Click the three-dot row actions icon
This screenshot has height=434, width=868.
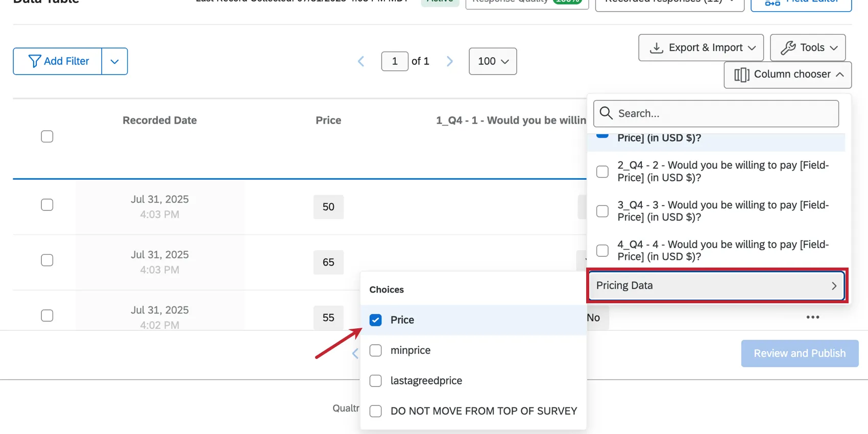[812, 317]
